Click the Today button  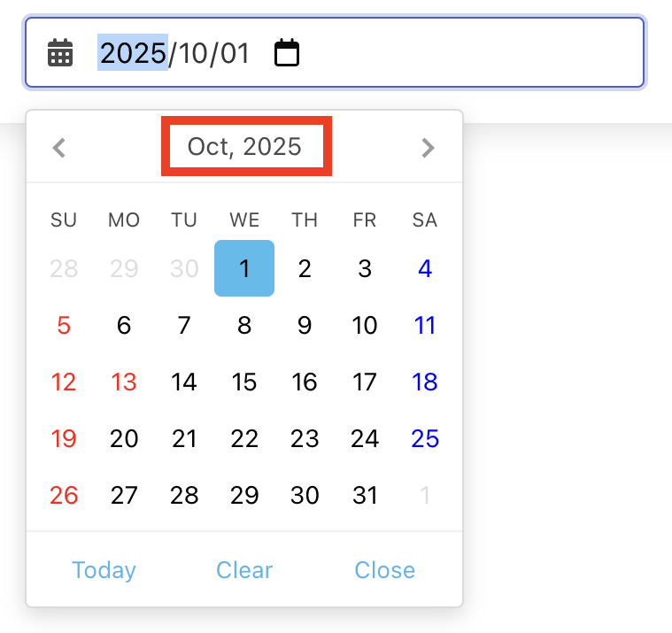[104, 570]
